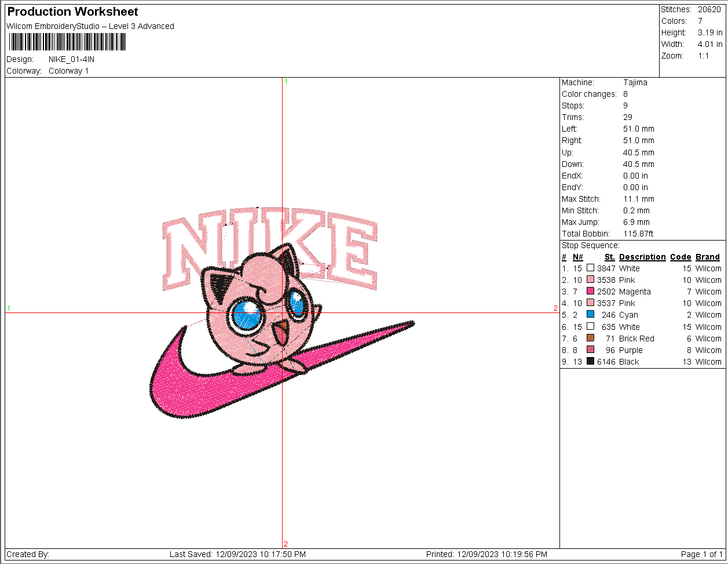
Task: Select the Magenta color swatch in the stop sequence
Action: pyautogui.click(x=590, y=292)
